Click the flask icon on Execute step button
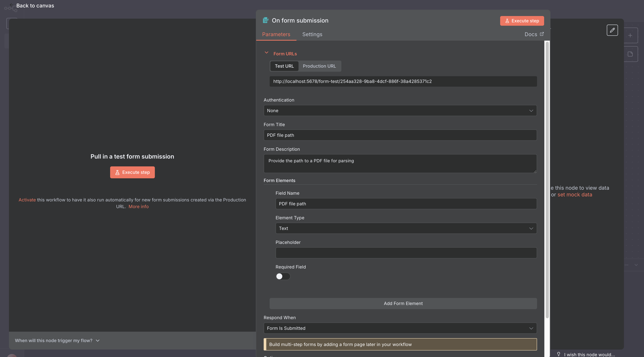Viewport: 644px width, 357px height. tap(507, 21)
